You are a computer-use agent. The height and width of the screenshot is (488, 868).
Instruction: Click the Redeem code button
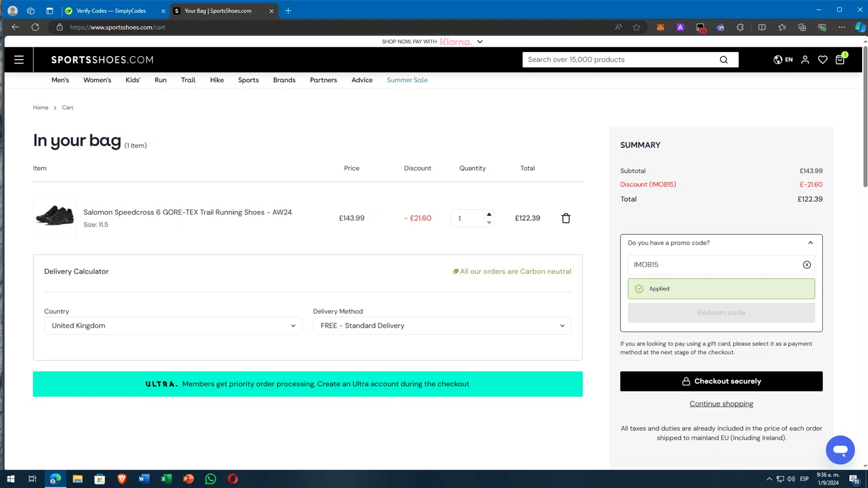tap(721, 312)
